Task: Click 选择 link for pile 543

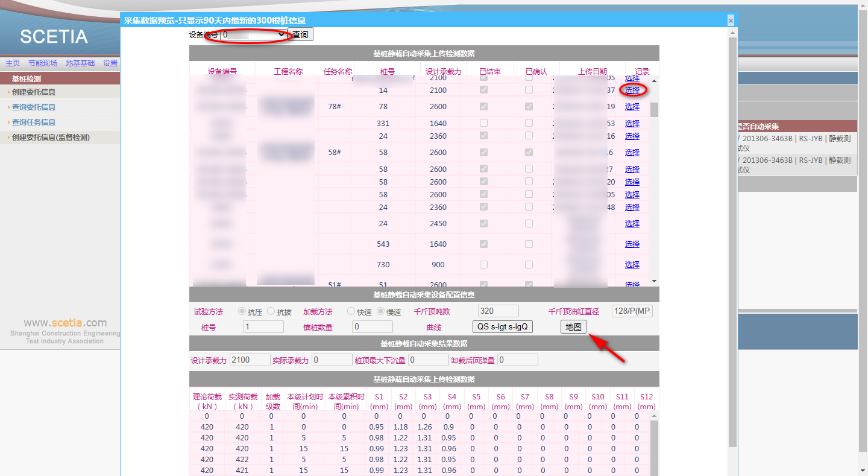Action: [x=632, y=244]
